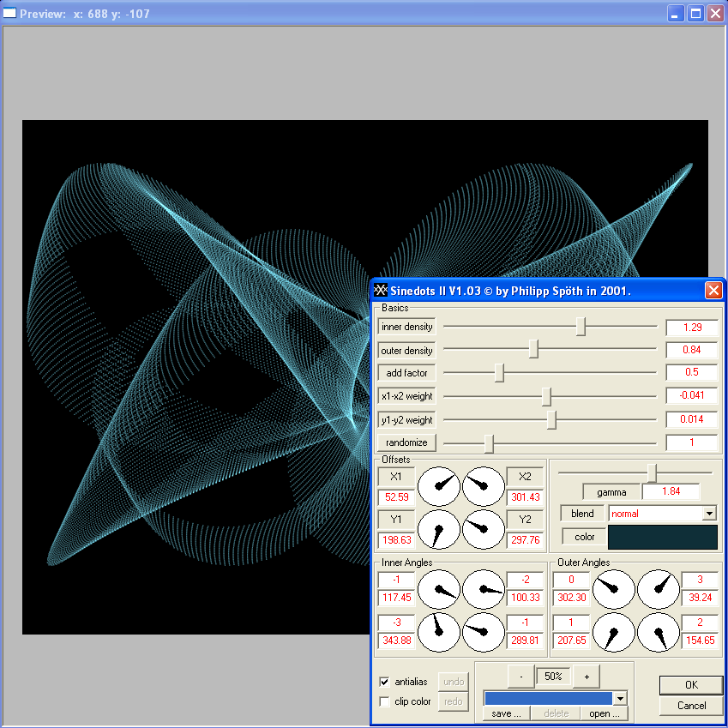Click the Y2 offset value field 297.76
Viewport: 728px width, 728px height.
525,540
